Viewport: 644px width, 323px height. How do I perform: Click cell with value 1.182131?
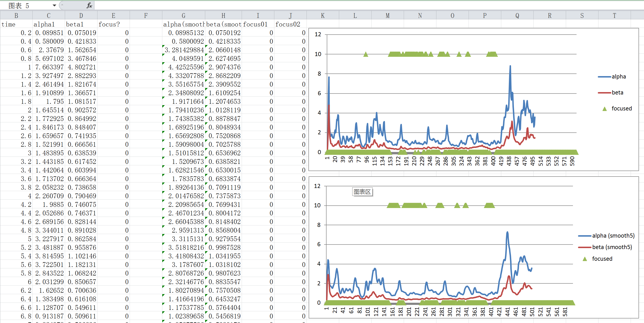coord(81,265)
